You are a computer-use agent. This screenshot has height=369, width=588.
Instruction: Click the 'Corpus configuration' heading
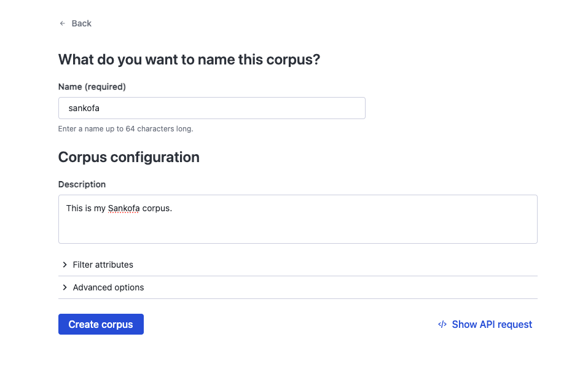(x=128, y=157)
